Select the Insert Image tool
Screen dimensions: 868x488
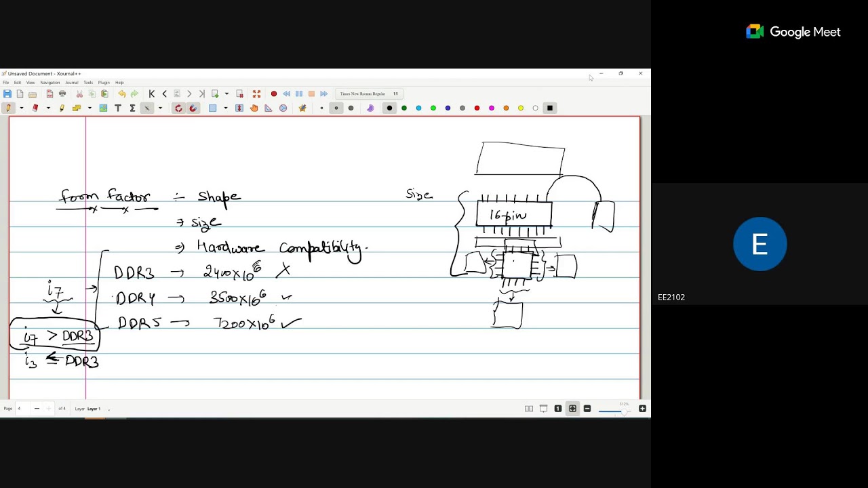[103, 108]
